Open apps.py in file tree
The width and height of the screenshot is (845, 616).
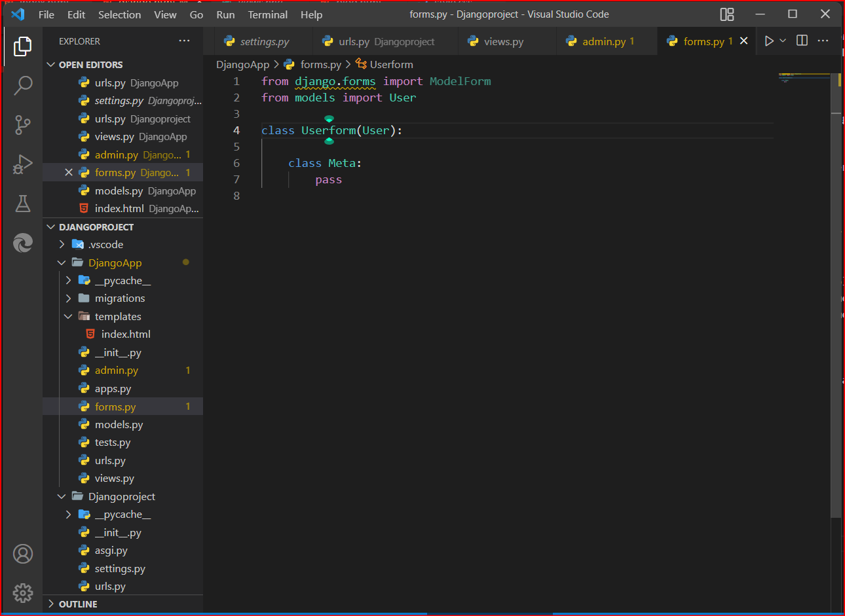click(x=122, y=389)
